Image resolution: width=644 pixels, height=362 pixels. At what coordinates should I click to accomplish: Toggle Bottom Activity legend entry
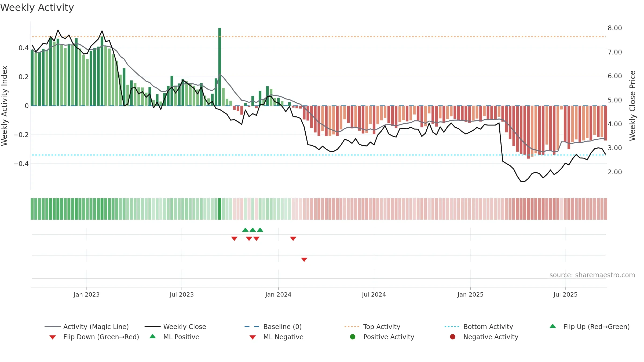[479, 327]
